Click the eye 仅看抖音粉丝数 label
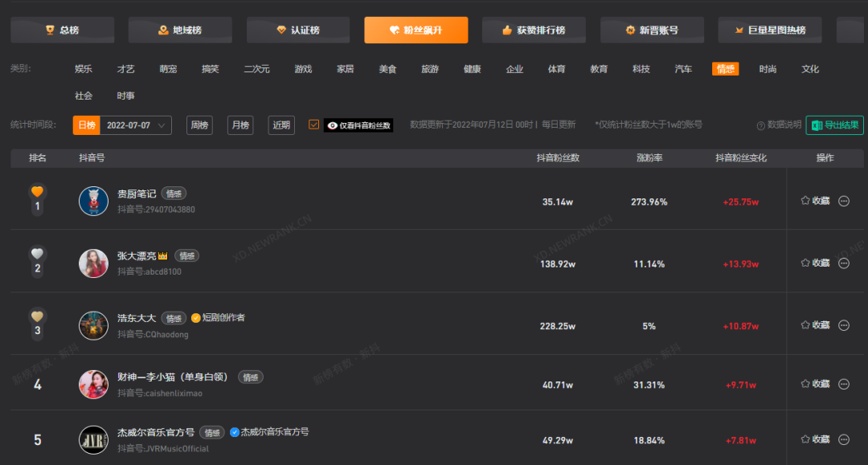This screenshot has width=868, height=465. tap(358, 125)
